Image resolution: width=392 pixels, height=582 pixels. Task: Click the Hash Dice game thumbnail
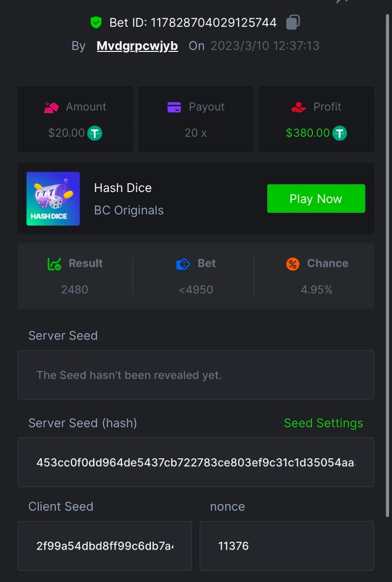pos(53,199)
